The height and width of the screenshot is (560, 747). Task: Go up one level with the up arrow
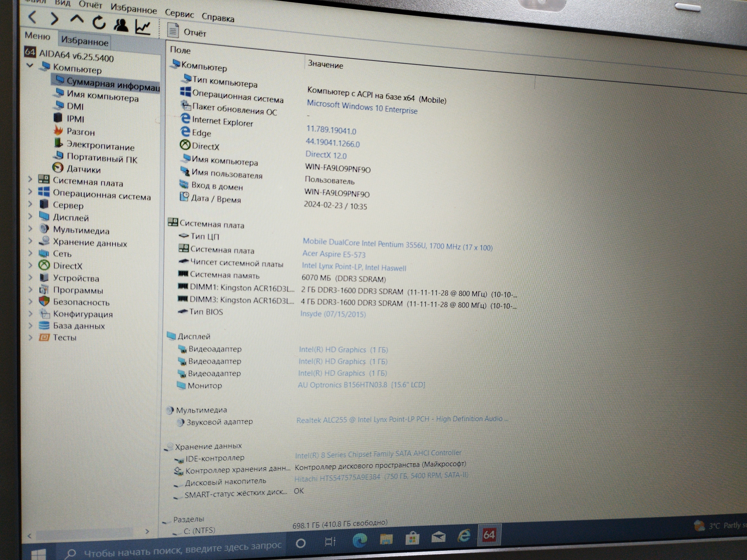77,19
